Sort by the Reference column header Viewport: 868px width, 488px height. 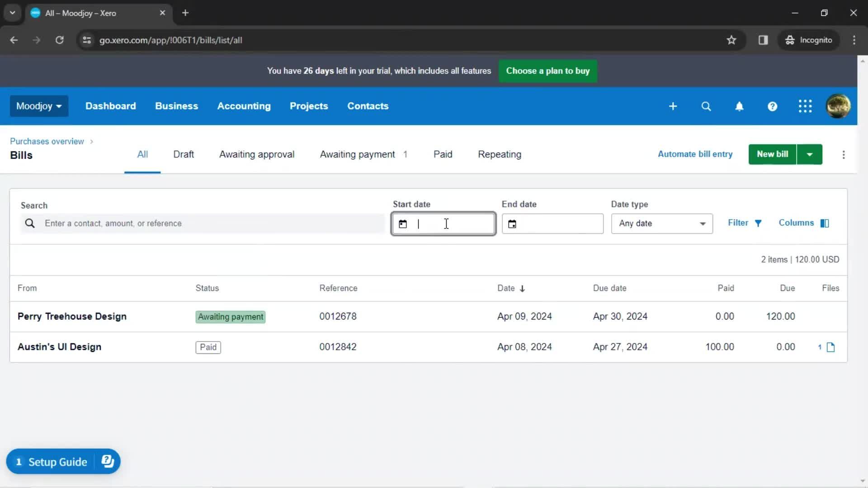coord(338,288)
